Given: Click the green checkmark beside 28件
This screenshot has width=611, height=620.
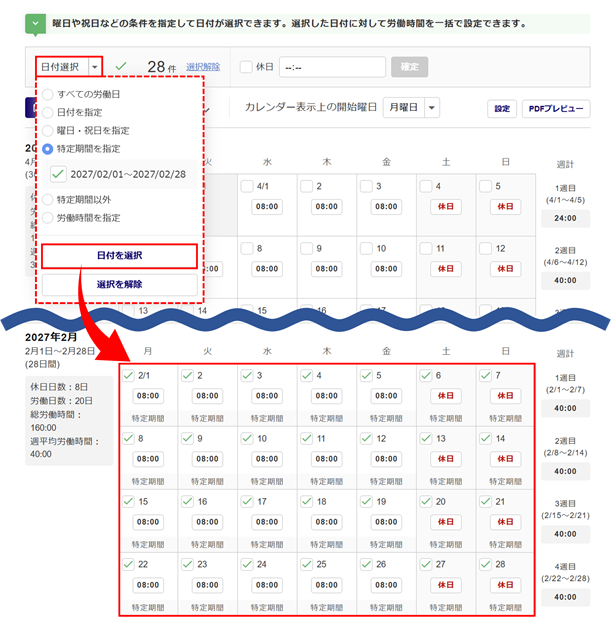Looking at the screenshot, I should pos(122,66).
